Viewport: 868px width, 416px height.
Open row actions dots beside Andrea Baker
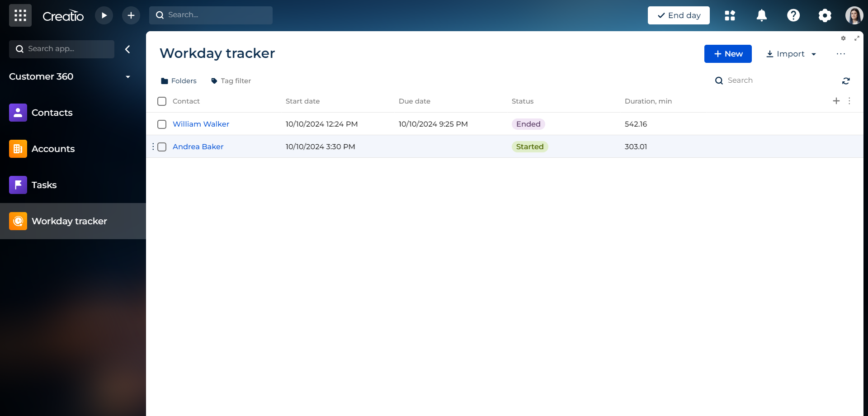tap(153, 147)
